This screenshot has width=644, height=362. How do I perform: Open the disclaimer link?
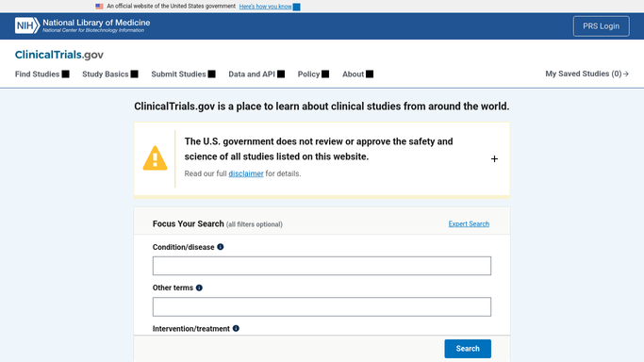(x=245, y=173)
